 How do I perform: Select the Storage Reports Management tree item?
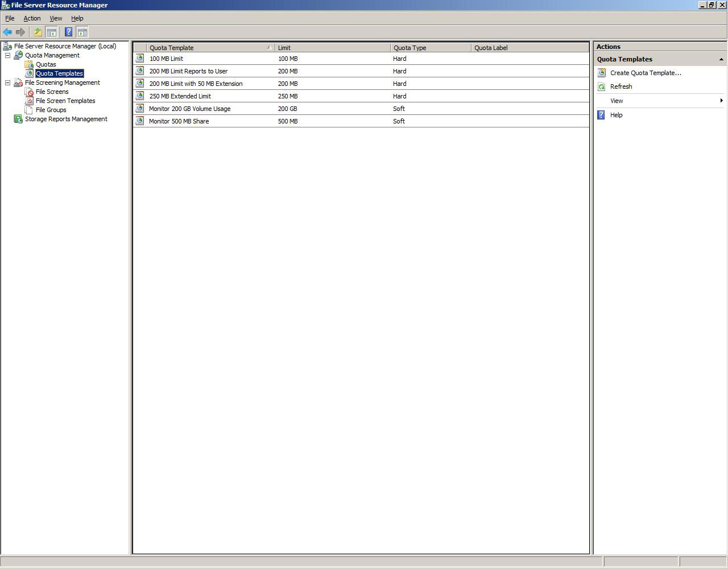click(66, 119)
